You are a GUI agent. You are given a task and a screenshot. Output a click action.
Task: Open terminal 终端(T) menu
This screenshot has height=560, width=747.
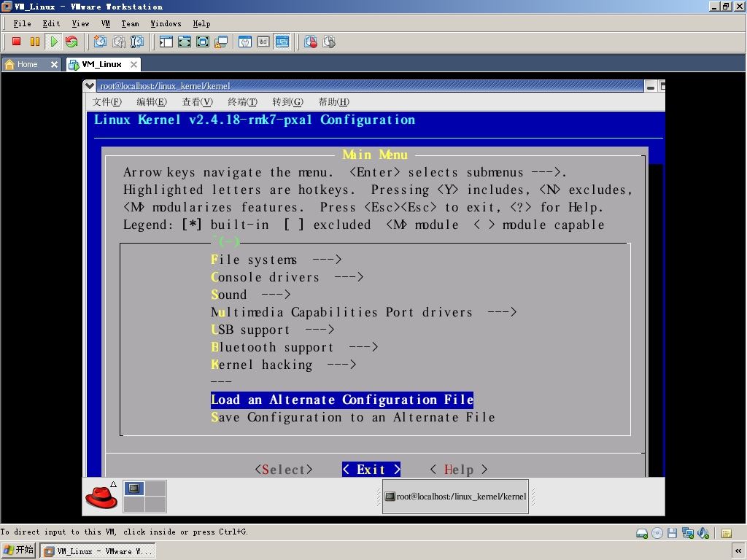(242, 102)
